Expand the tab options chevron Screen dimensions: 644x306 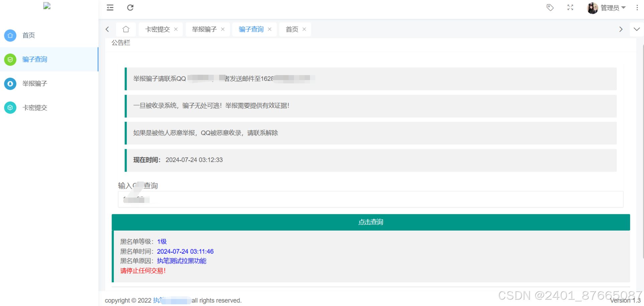637,29
